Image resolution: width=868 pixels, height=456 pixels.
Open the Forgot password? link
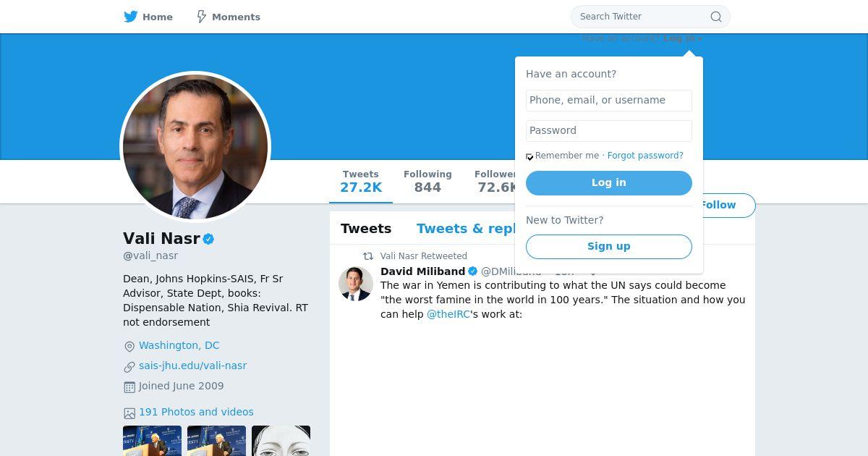click(x=645, y=156)
